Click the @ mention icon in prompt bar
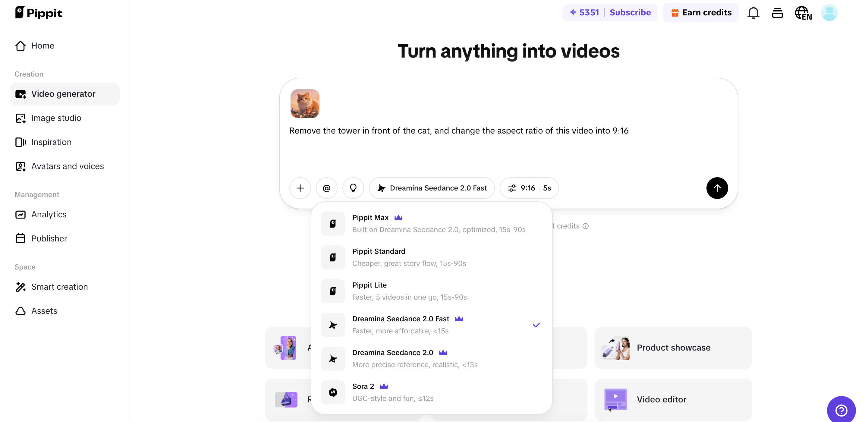Image resolution: width=868 pixels, height=422 pixels. pos(326,188)
